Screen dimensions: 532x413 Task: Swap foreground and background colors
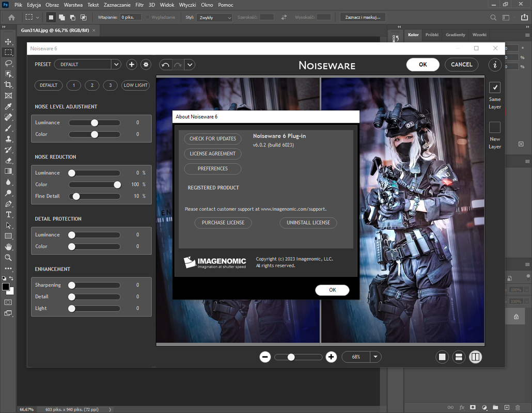[11, 278]
